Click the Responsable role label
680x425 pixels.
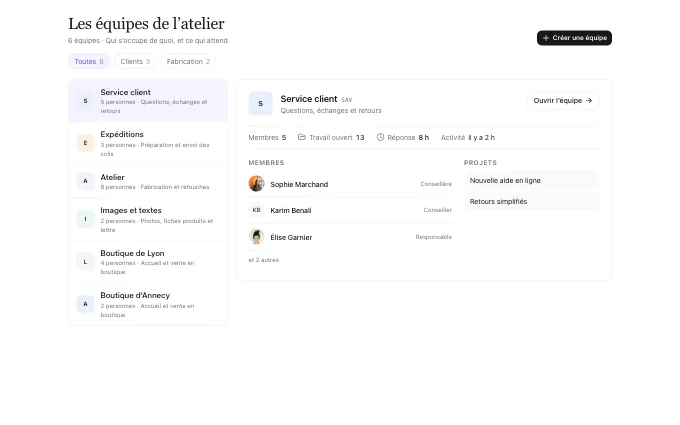[x=434, y=237]
